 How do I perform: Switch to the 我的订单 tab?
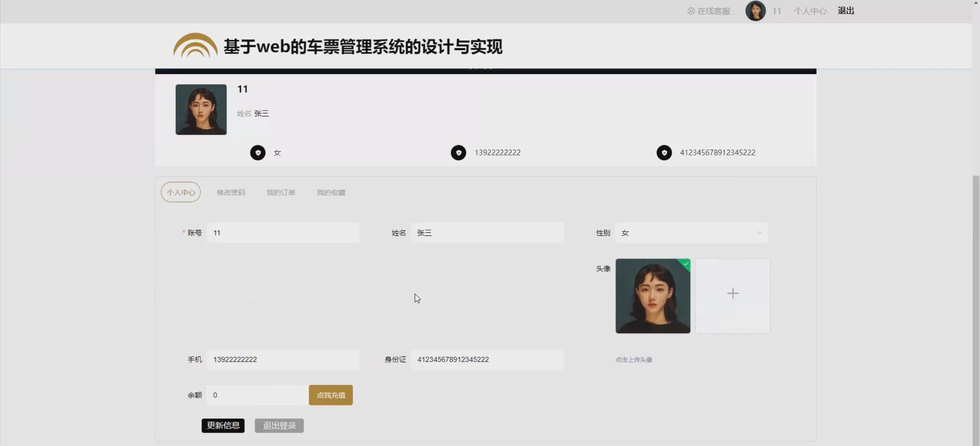point(281,192)
